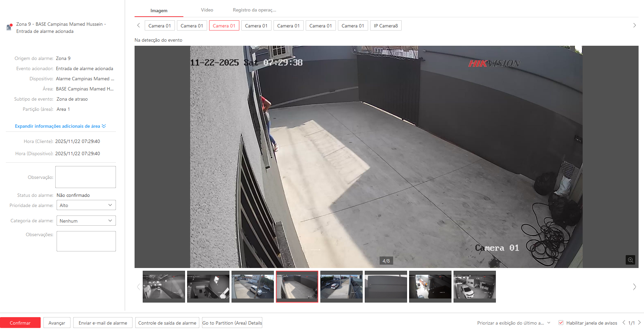
Task: Click the Observação text field
Action: tap(85, 177)
